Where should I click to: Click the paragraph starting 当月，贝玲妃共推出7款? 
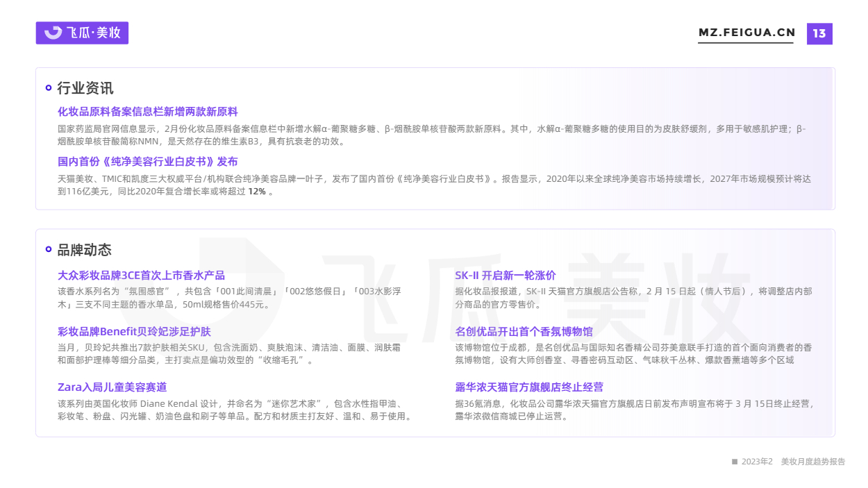click(229, 354)
